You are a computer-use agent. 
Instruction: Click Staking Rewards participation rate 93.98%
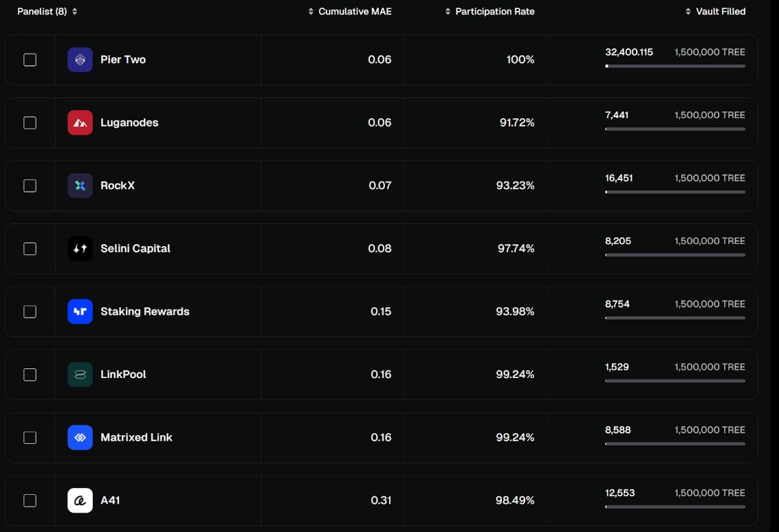pos(515,311)
